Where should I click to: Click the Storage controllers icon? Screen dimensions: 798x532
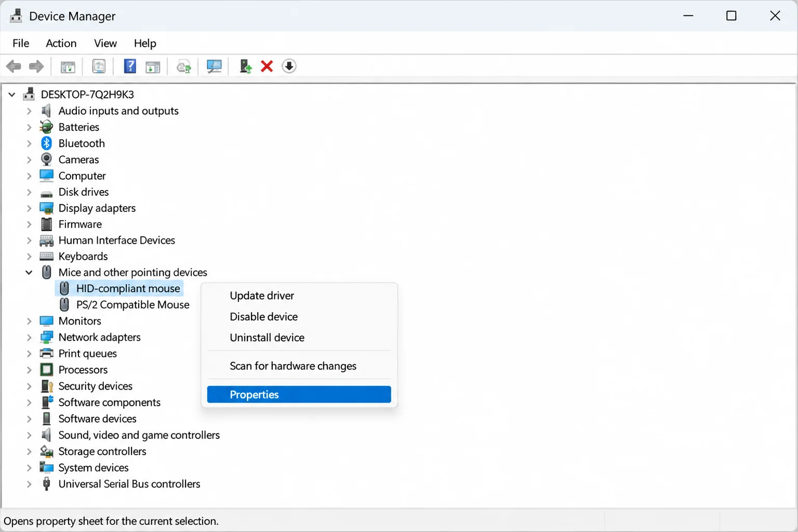pos(46,451)
